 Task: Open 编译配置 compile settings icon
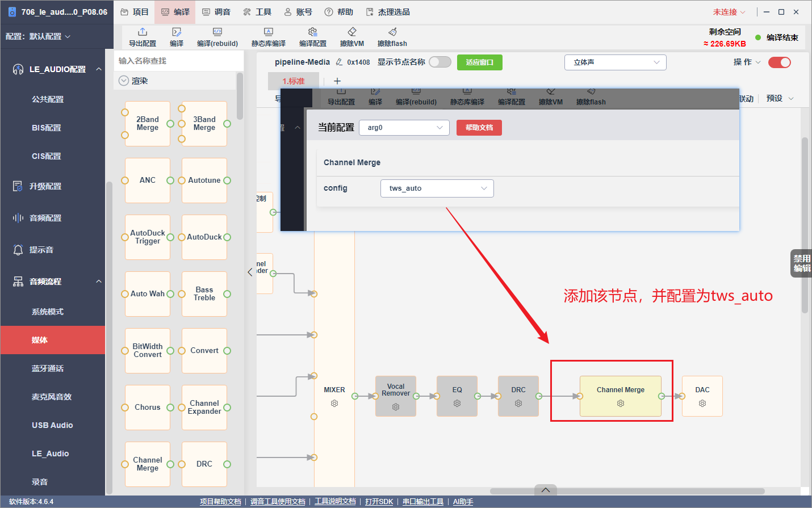coord(312,32)
